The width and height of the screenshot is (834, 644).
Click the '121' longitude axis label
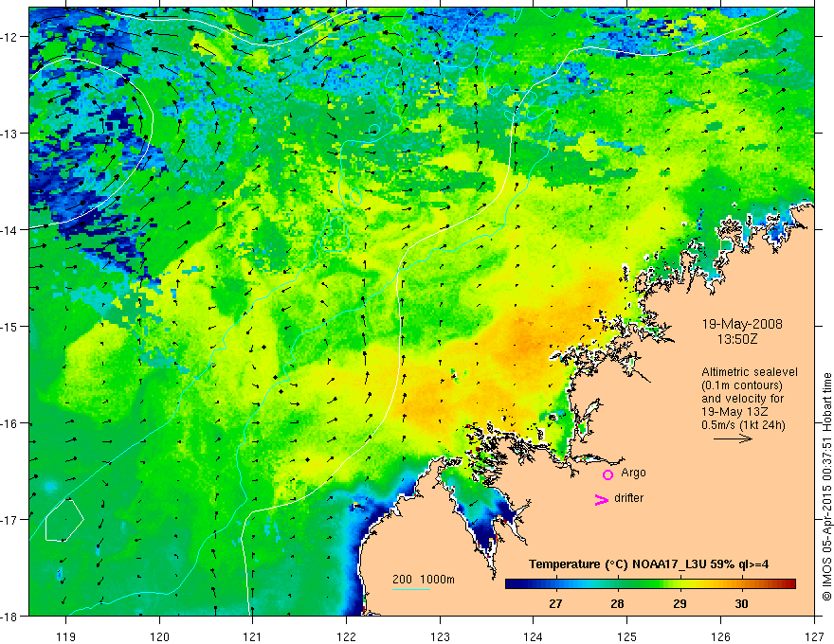[253, 636]
